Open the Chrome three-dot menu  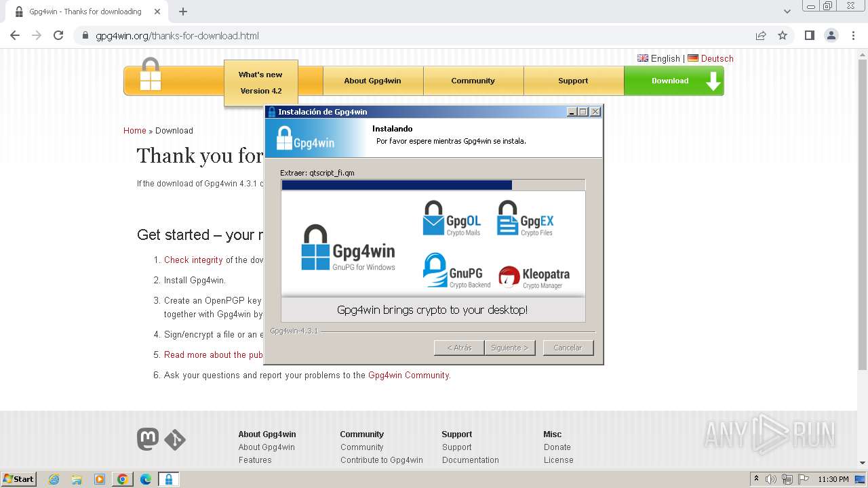pos(853,35)
